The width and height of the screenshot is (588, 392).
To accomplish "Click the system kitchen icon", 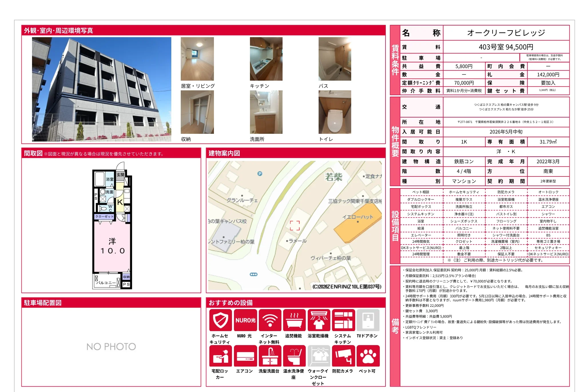I will coord(343,320).
